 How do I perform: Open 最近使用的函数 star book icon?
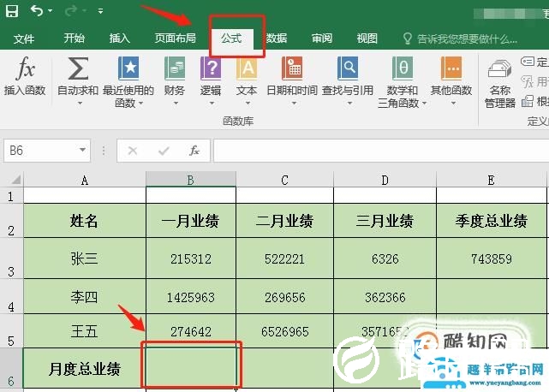[x=128, y=68]
